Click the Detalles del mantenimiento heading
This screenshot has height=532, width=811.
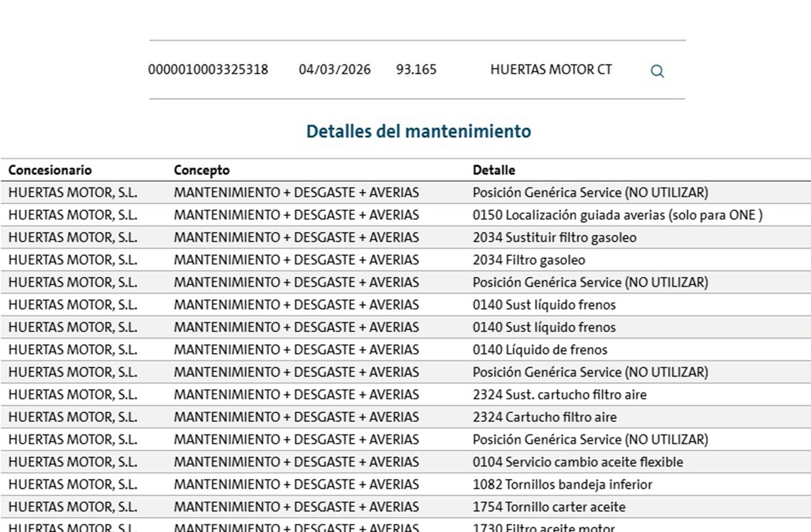point(419,131)
